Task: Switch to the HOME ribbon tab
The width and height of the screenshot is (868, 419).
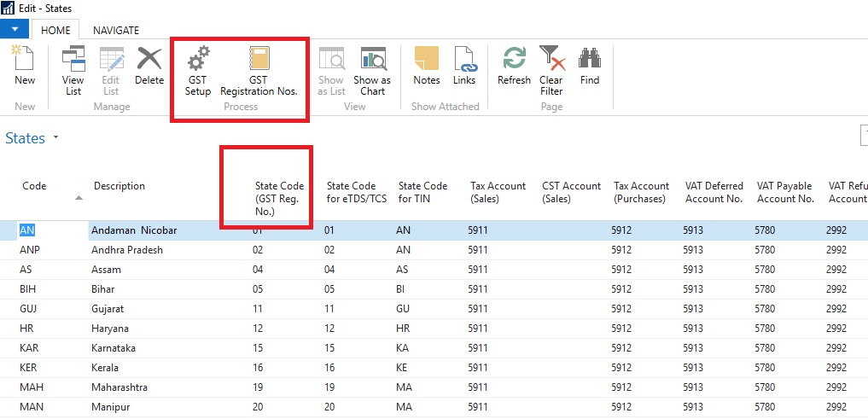Action: 56,30
